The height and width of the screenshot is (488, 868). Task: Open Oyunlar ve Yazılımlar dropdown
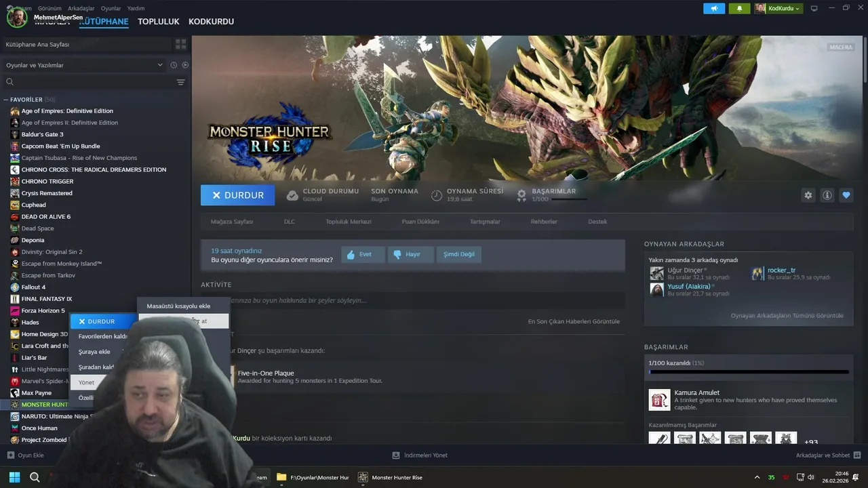[84, 65]
